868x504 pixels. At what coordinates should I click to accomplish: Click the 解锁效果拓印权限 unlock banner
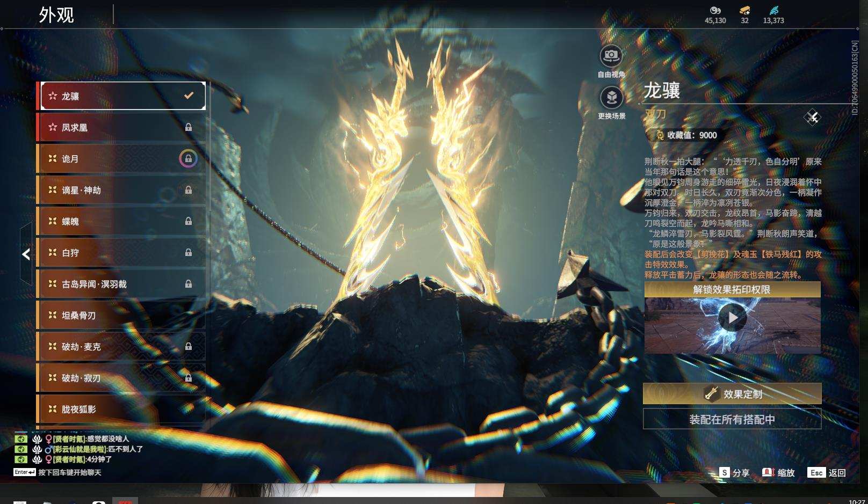732,289
